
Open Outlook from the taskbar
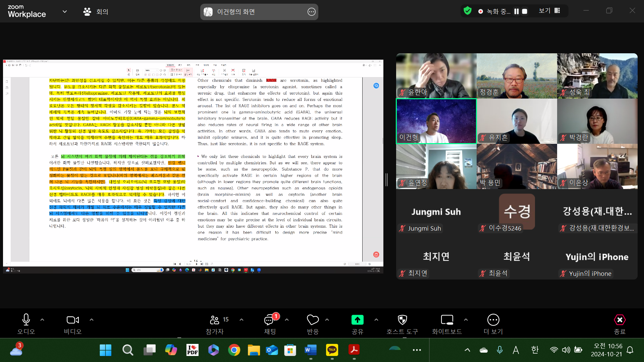(272, 350)
